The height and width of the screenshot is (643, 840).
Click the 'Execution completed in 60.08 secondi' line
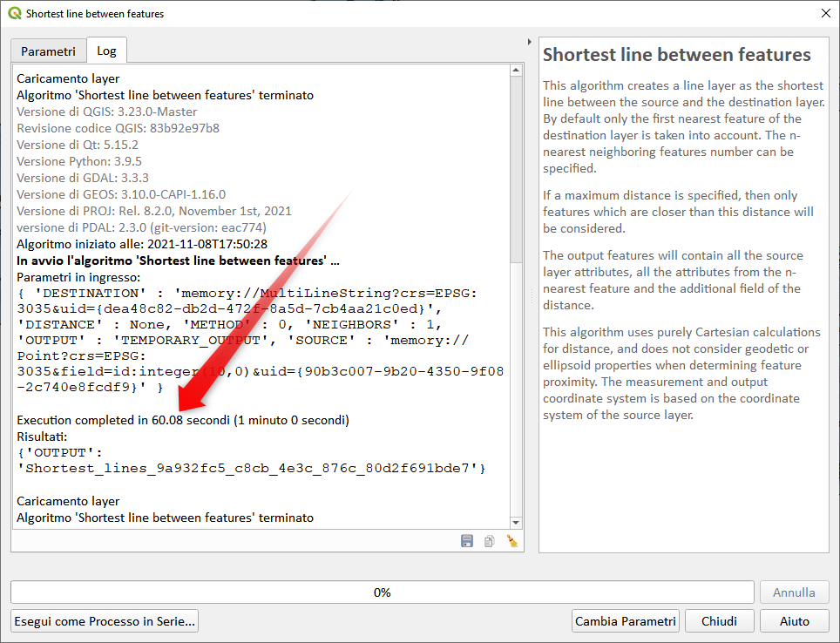tap(183, 420)
